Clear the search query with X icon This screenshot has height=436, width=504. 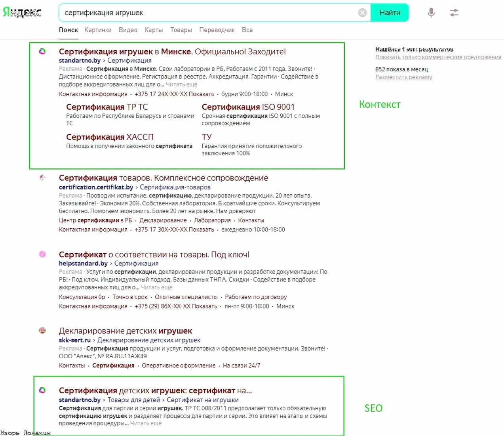tap(362, 13)
